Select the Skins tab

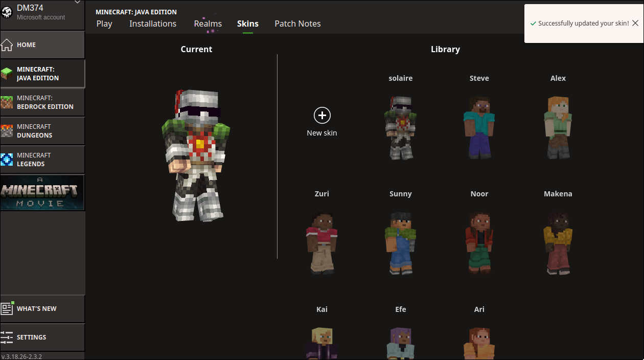pyautogui.click(x=248, y=24)
